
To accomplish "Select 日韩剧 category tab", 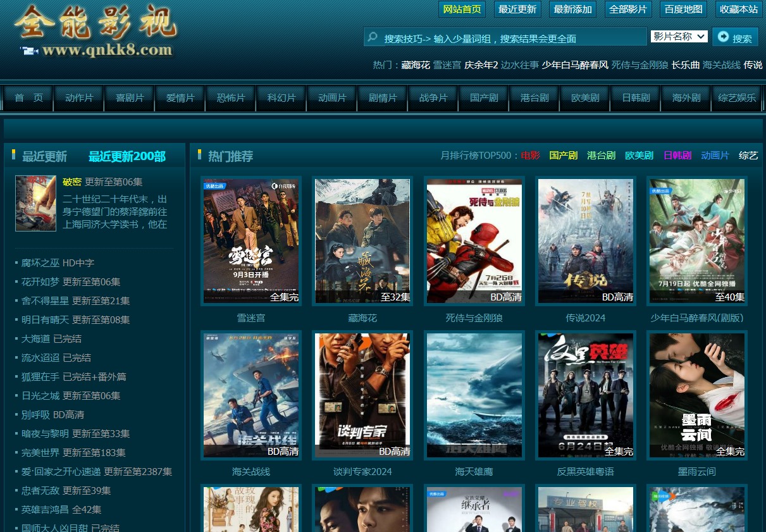I will pos(636,98).
